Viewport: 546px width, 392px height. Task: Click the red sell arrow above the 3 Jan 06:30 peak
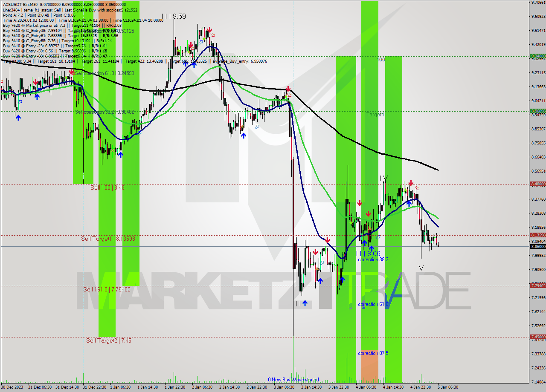coord(288,89)
